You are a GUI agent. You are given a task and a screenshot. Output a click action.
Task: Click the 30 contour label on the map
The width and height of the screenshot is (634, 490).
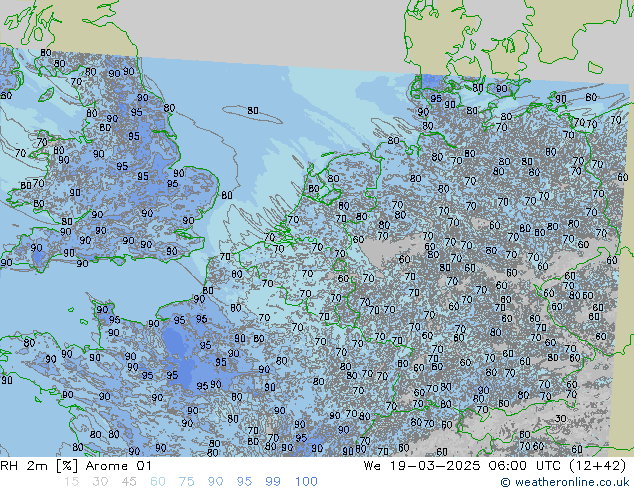click(x=560, y=418)
